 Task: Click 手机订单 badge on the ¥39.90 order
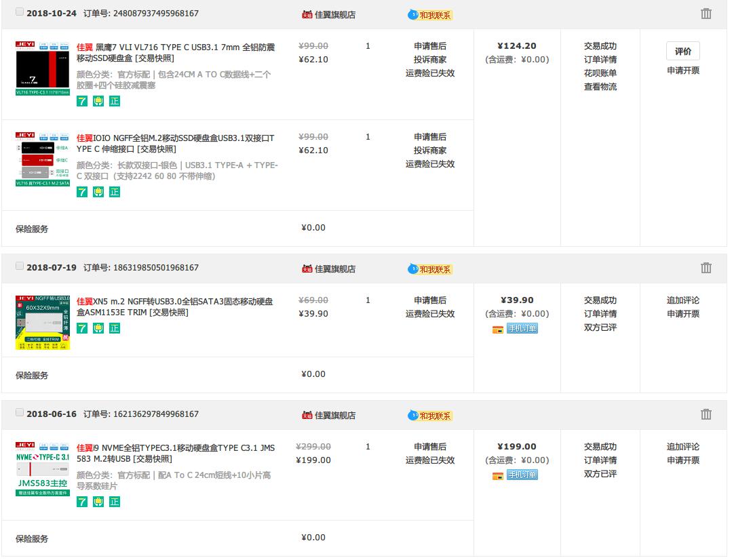pos(522,328)
